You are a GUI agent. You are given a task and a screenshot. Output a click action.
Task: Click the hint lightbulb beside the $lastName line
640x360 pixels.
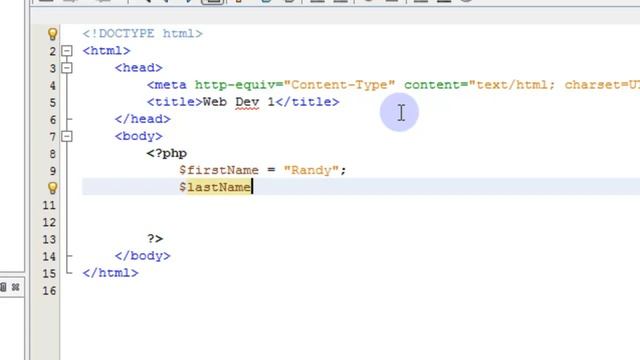pyautogui.click(x=53, y=188)
